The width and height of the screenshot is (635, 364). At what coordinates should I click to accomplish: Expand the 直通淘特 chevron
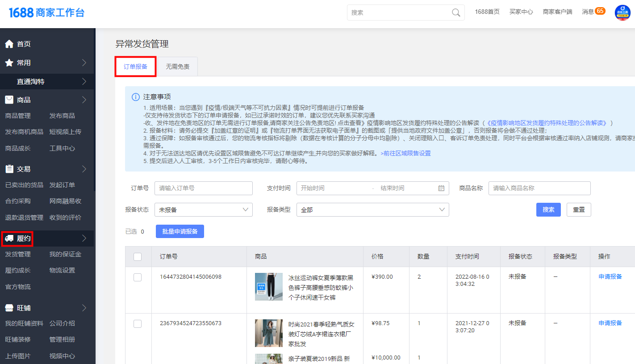click(x=84, y=81)
